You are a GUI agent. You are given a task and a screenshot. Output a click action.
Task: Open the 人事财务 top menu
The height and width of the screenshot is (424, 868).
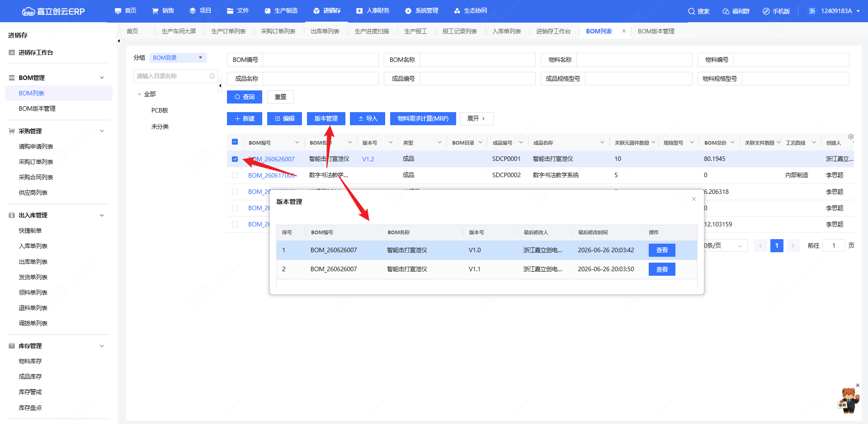(373, 11)
